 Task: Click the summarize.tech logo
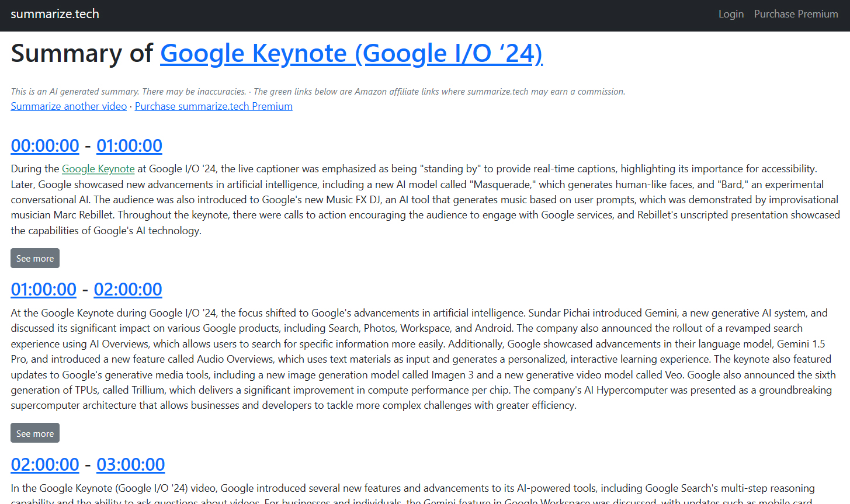54,13
